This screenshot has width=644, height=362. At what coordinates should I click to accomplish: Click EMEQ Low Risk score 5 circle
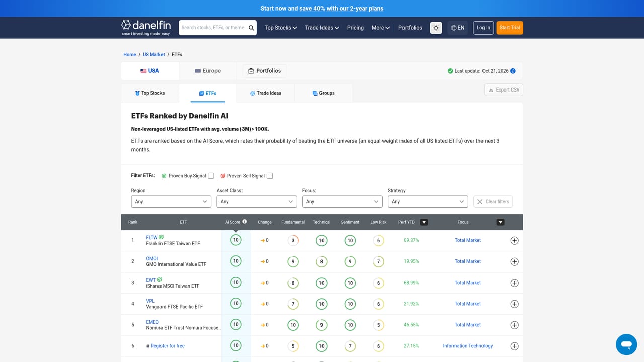tap(378, 325)
